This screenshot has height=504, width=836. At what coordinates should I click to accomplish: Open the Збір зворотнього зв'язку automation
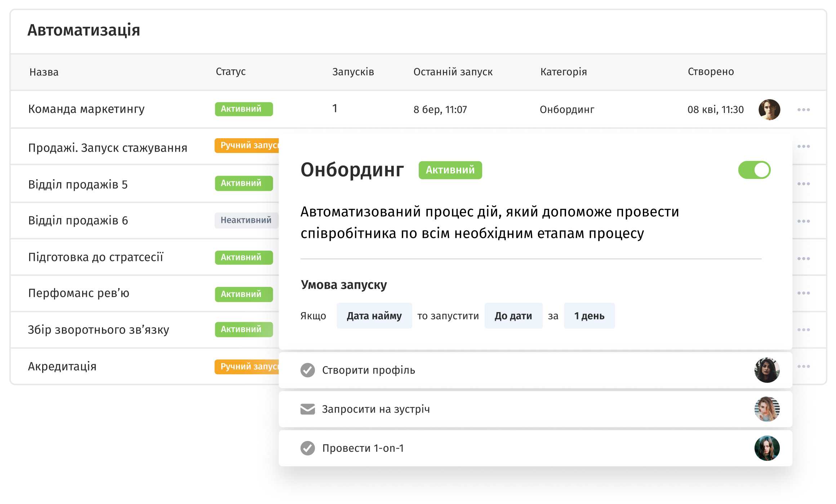[x=98, y=330]
